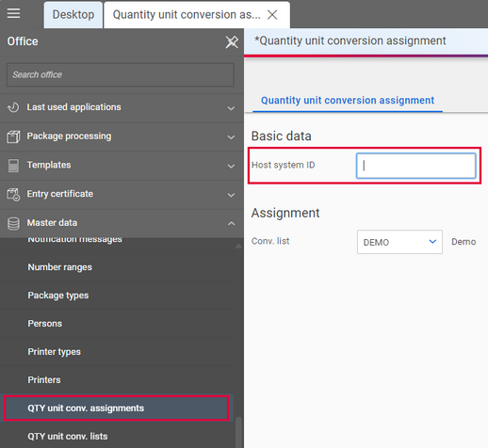This screenshot has height=448, width=488.
Task: Focus the Host system ID field
Action: 415,166
